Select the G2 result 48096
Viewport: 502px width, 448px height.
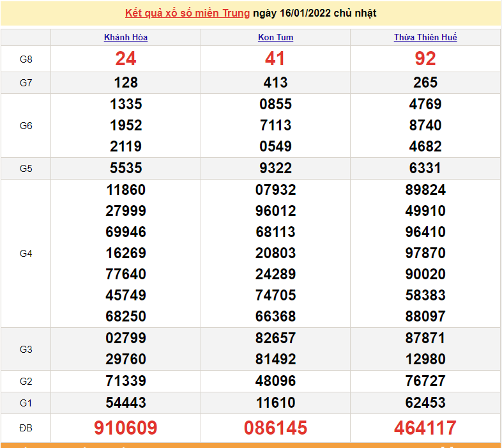point(275,381)
